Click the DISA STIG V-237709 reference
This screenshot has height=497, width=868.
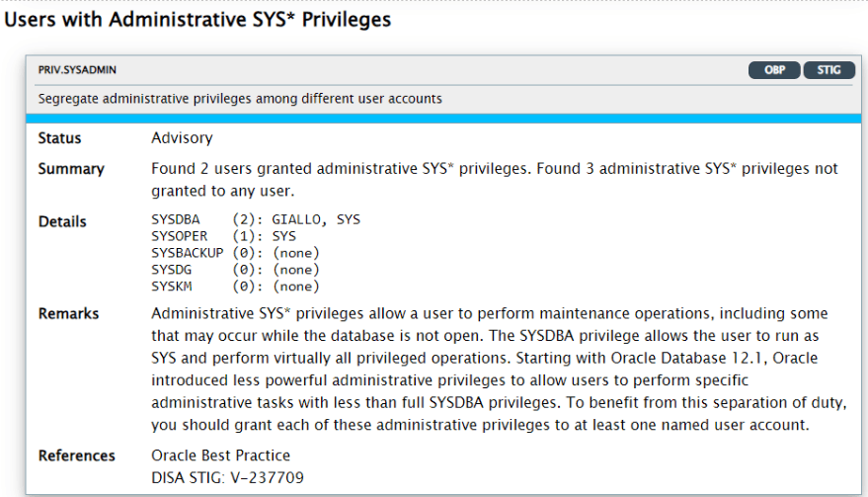[x=227, y=477]
